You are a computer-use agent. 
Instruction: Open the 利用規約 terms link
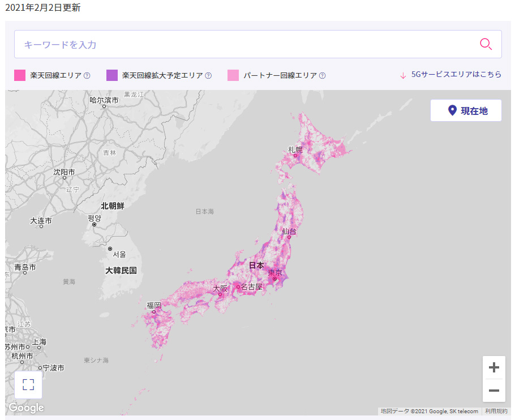coord(496,411)
